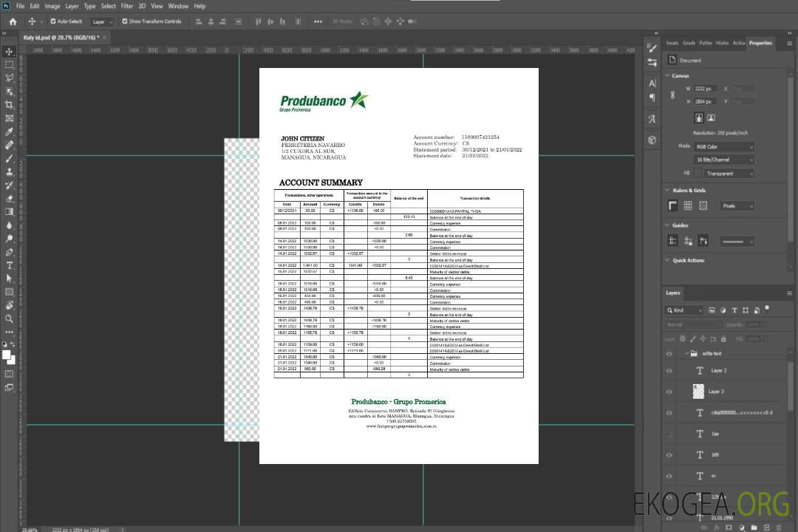The image size is (798, 532).
Task: Hide the Layer 2 text layer
Action: point(669,371)
